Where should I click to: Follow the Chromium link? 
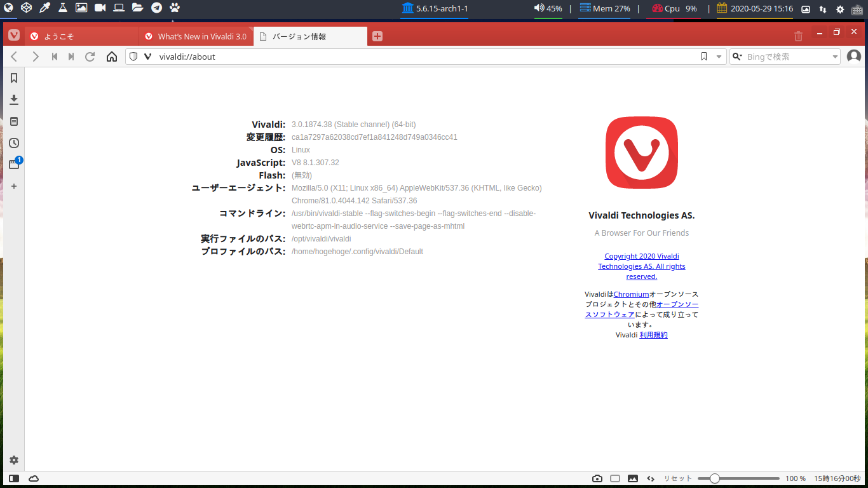(x=631, y=294)
